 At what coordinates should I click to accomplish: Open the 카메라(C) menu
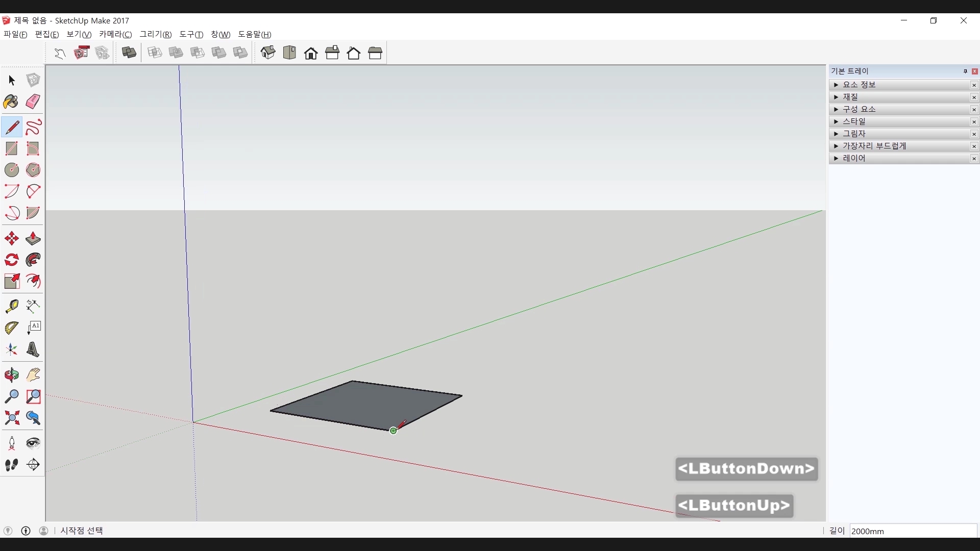115,34
